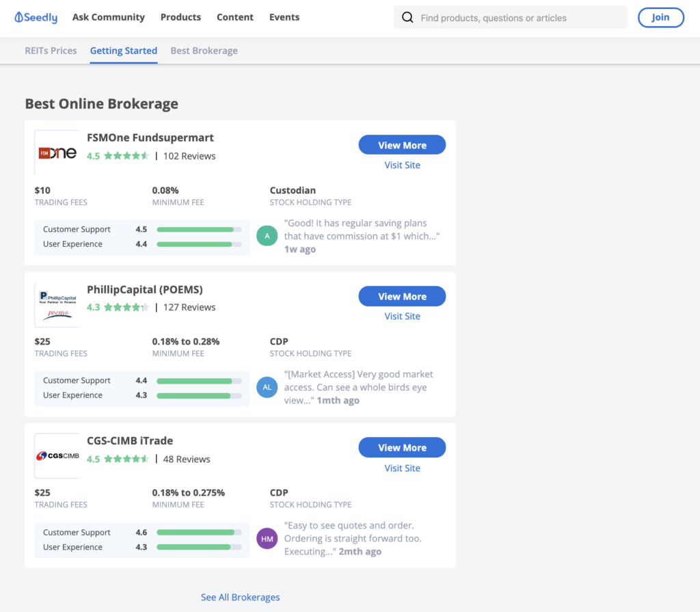Click '48 Reviews' for CGS-CIMB
700x612 pixels.
[187, 460]
